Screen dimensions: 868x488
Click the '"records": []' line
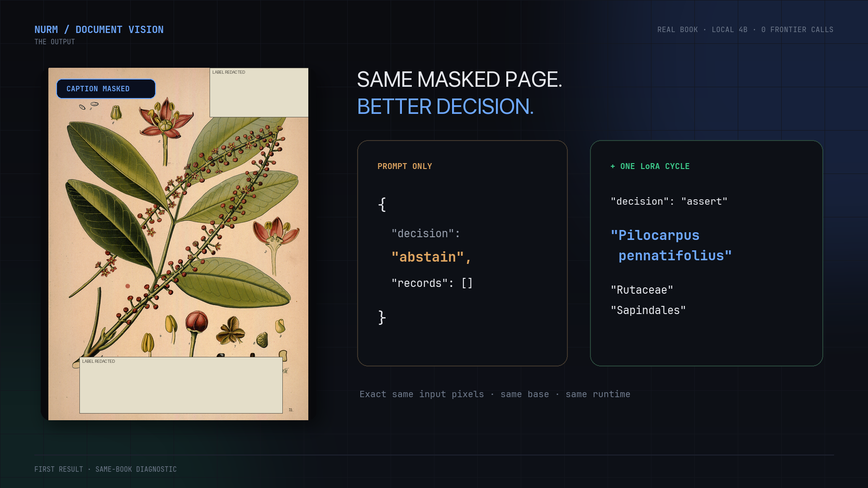432,283
